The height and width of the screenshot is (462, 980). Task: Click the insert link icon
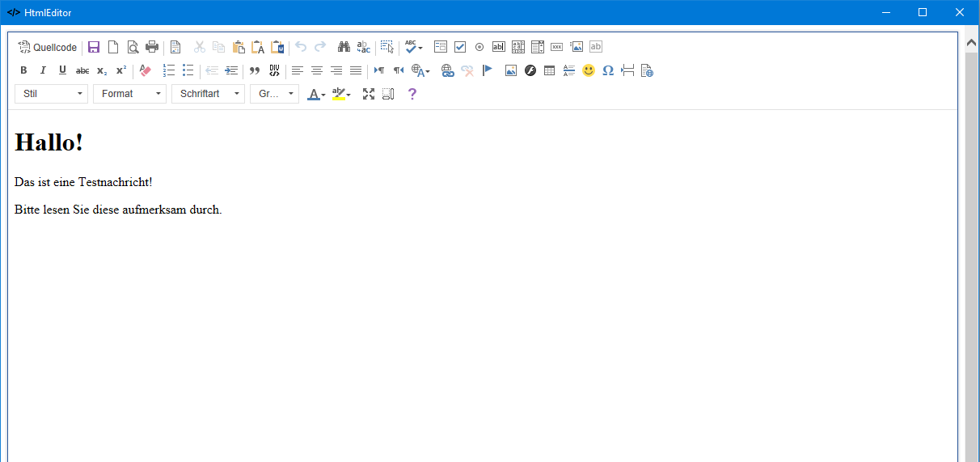click(448, 70)
